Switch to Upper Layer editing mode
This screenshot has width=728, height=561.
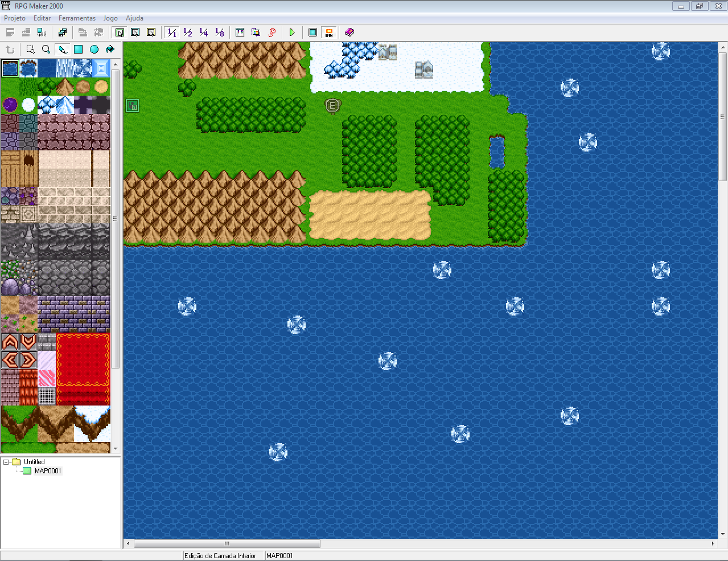point(135,32)
